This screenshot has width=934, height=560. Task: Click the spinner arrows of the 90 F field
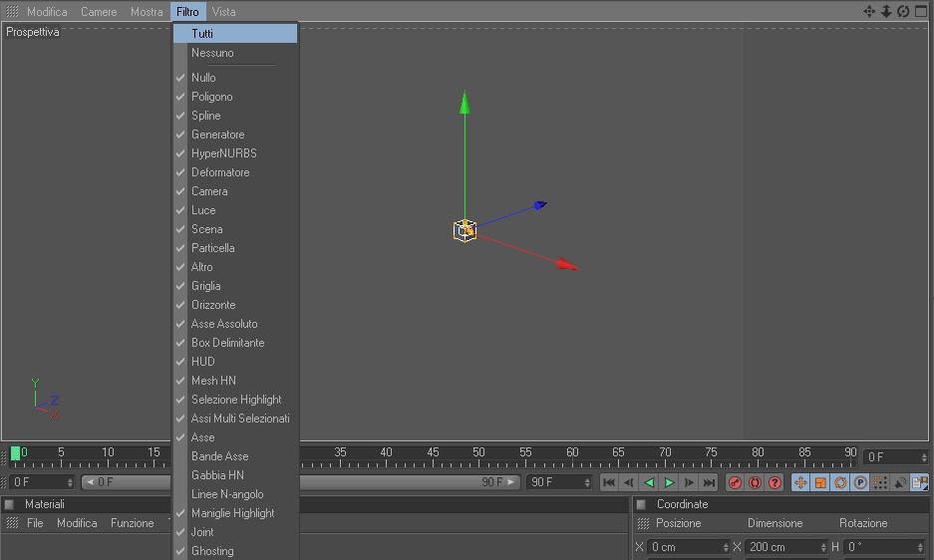click(x=587, y=482)
